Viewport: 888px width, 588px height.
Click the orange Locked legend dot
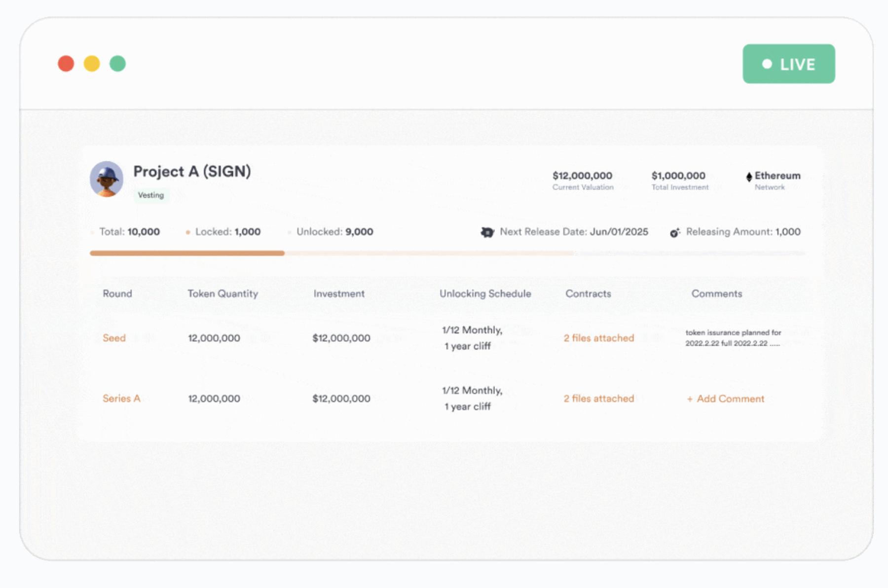[x=187, y=232]
